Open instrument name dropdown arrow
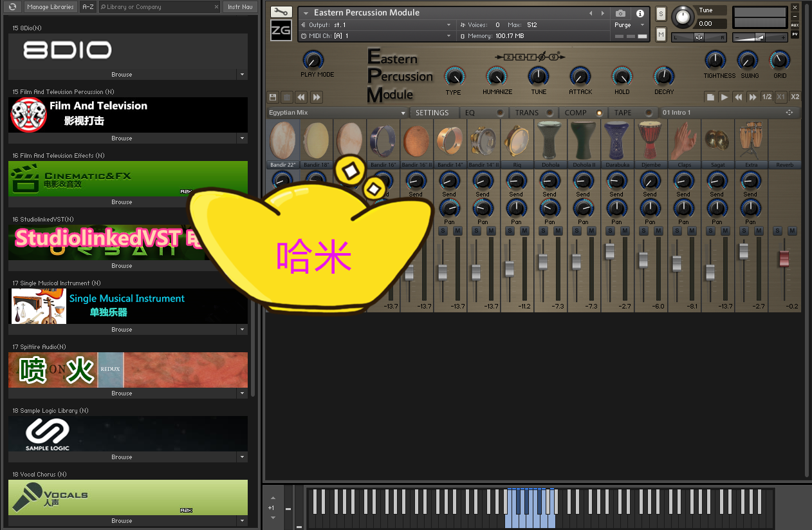 click(306, 13)
